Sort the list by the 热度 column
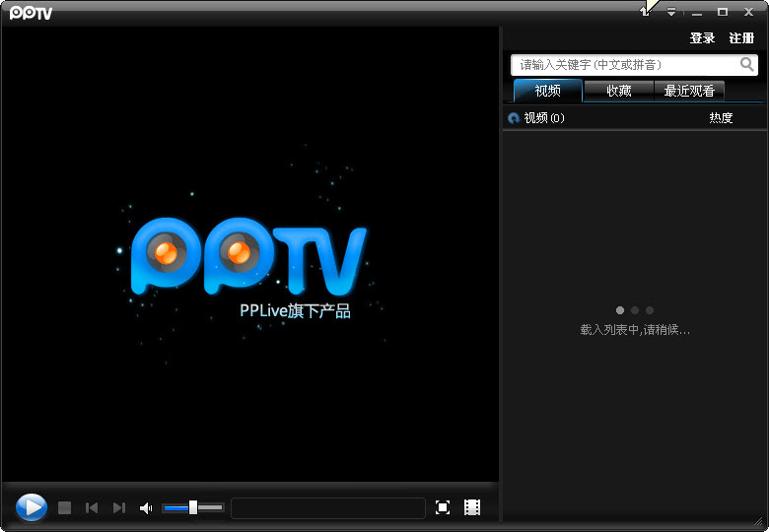769x532 pixels. tap(721, 117)
